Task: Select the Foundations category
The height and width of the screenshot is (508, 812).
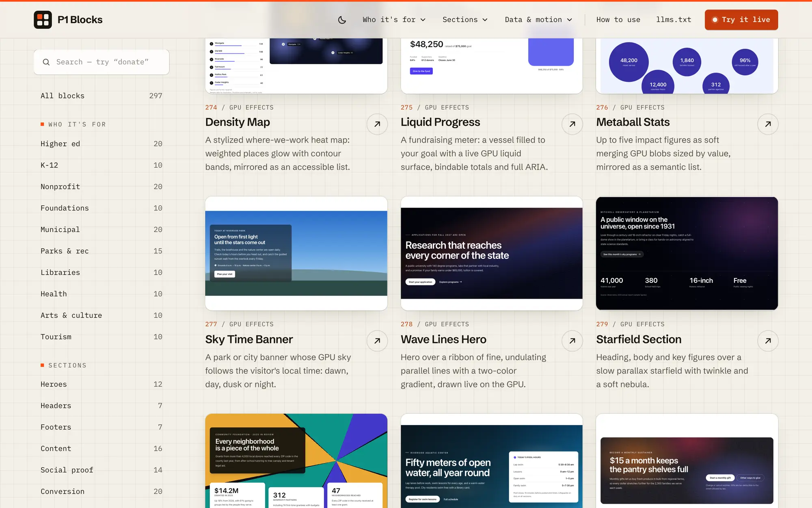Action: point(101,208)
